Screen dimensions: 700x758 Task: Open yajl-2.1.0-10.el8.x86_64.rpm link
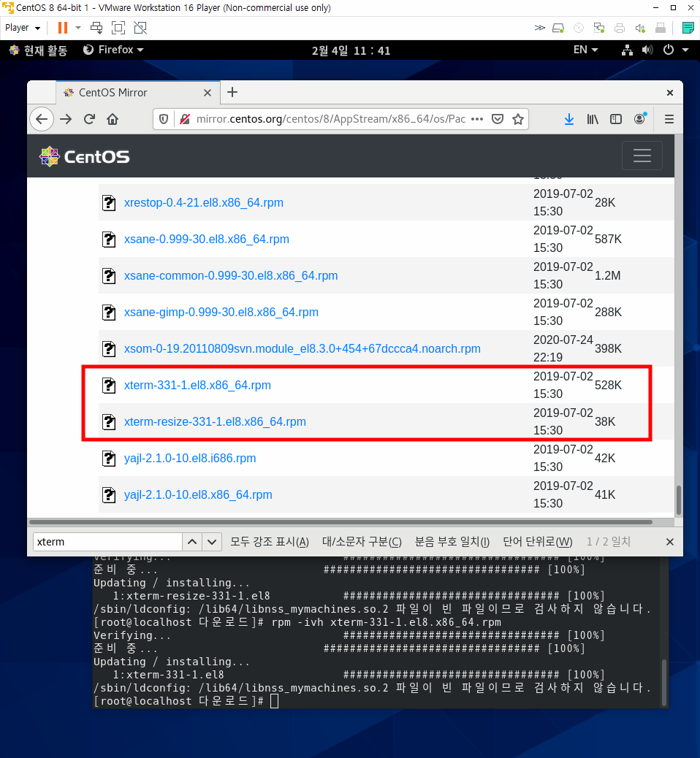(198, 494)
